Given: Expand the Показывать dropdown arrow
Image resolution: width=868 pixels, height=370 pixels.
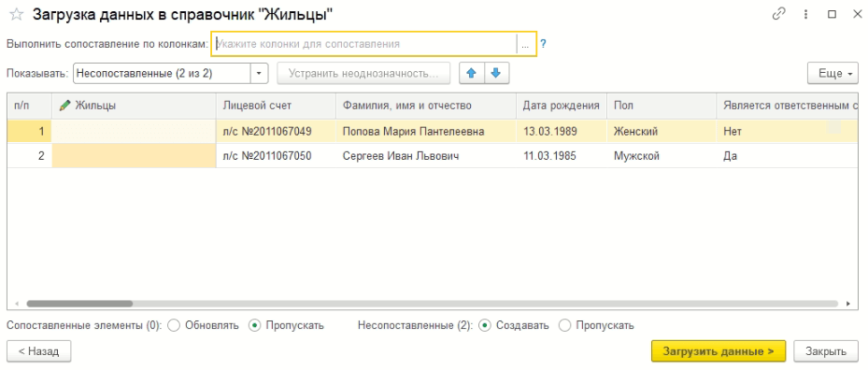Looking at the screenshot, I should point(260,73).
